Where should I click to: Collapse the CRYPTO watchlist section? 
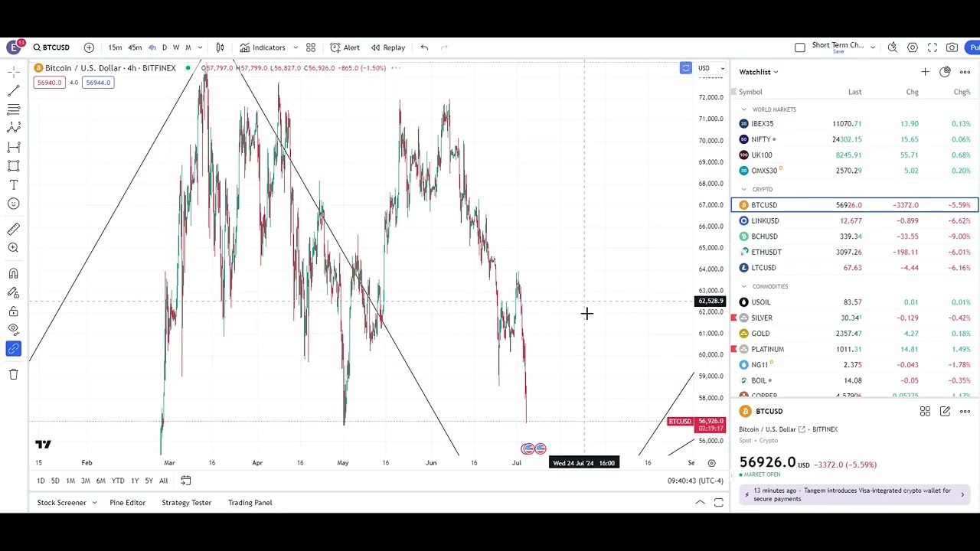pyautogui.click(x=743, y=189)
